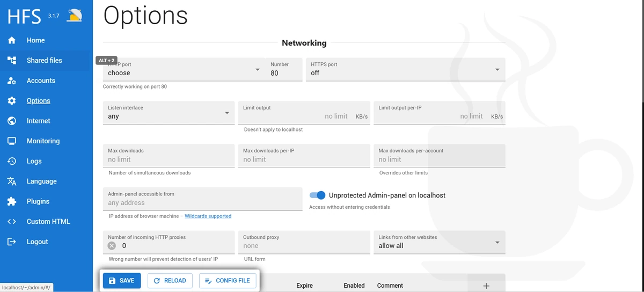
Task: Click the SAVE button
Action: pyautogui.click(x=122, y=281)
